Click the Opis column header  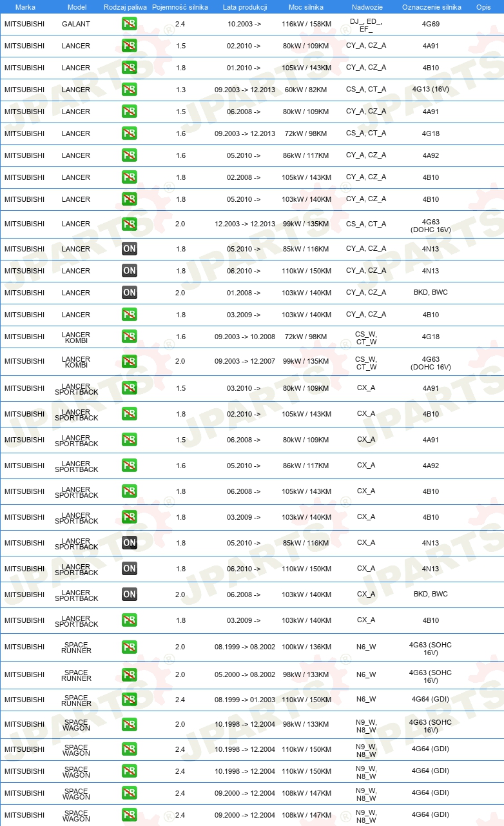point(483,7)
